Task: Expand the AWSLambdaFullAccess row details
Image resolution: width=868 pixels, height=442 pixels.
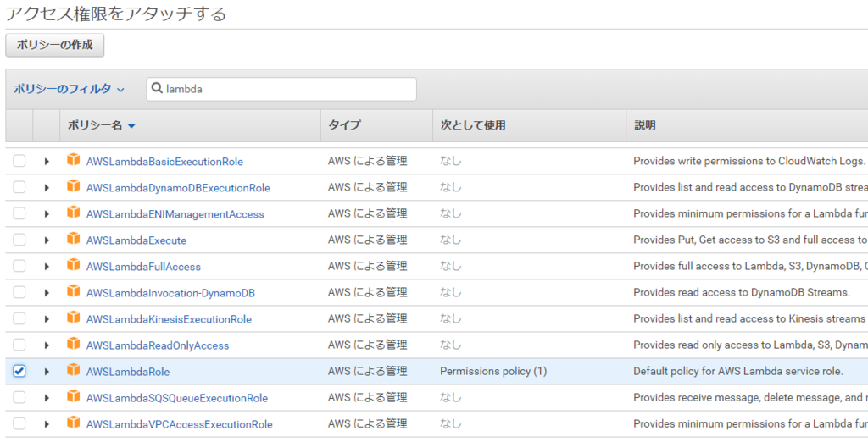Action: click(x=47, y=267)
